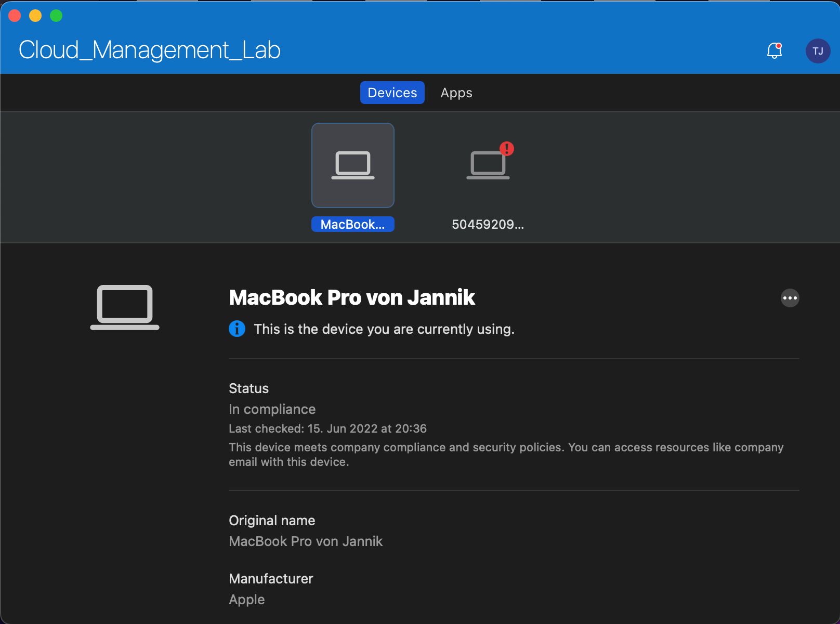The image size is (840, 624).
Task: Switch to the Apps tab
Action: [456, 93]
